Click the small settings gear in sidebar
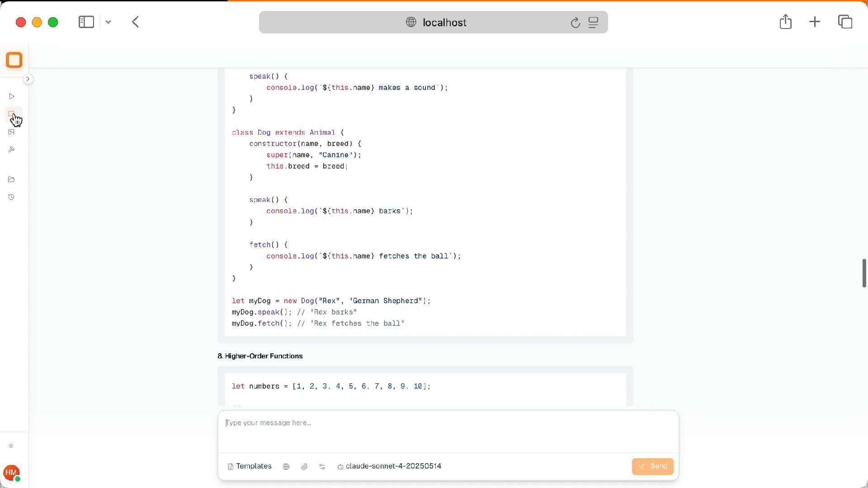Viewport: 868px width, 488px height. (11, 446)
